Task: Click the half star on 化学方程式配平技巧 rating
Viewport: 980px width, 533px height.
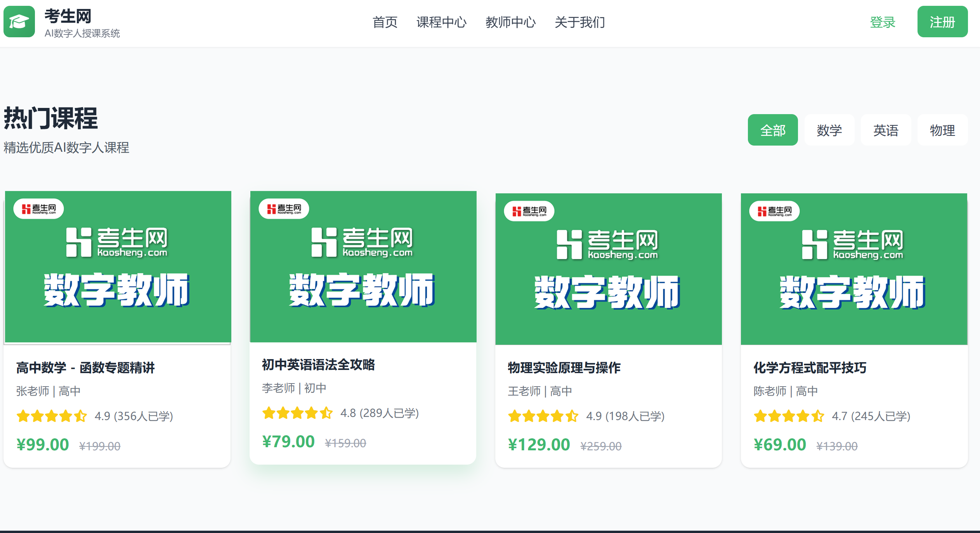Action: point(818,416)
